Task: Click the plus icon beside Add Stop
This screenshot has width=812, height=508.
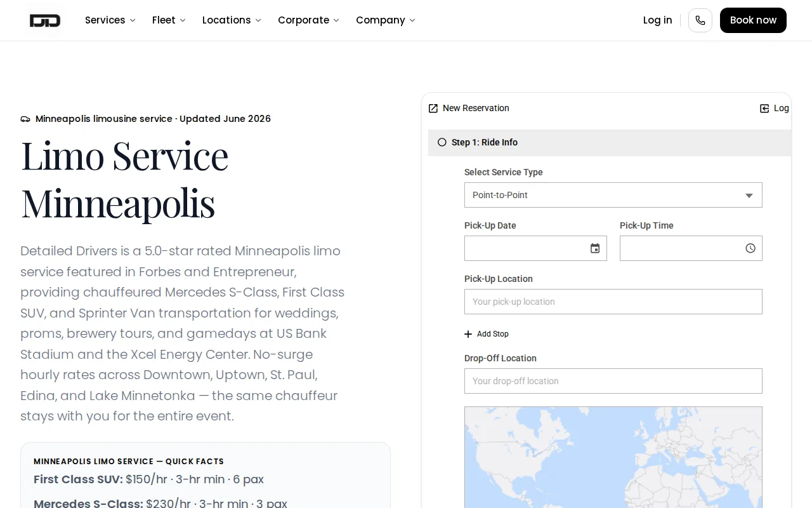Action: click(x=468, y=334)
